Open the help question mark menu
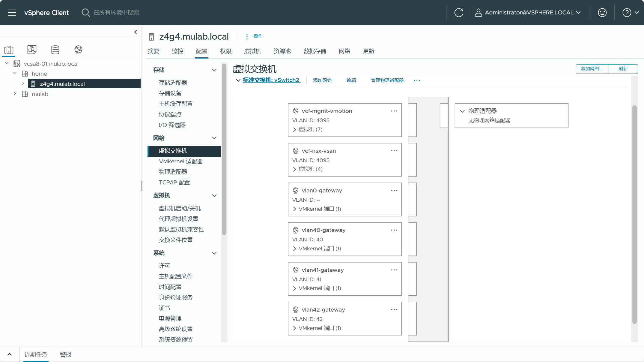The height and width of the screenshot is (362, 644). pyautogui.click(x=627, y=13)
